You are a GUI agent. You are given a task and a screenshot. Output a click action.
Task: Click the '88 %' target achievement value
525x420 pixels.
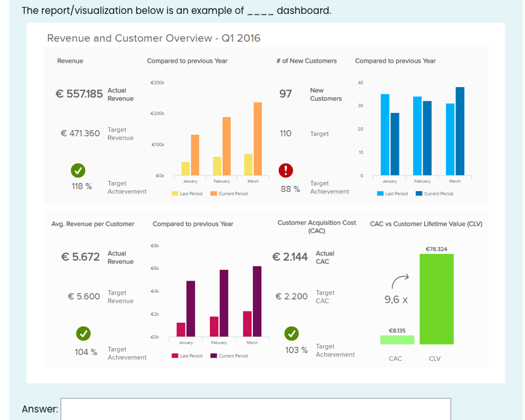tap(290, 189)
